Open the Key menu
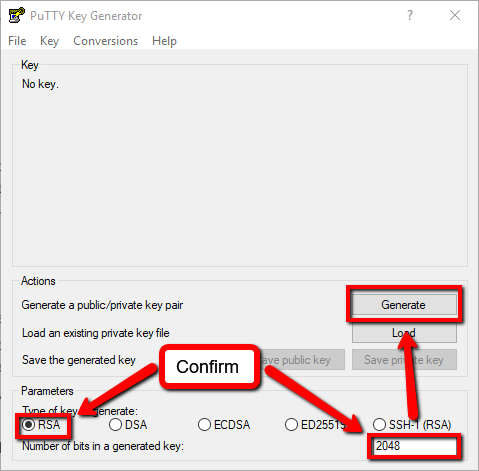Image resolution: width=479 pixels, height=471 pixels. click(x=49, y=41)
